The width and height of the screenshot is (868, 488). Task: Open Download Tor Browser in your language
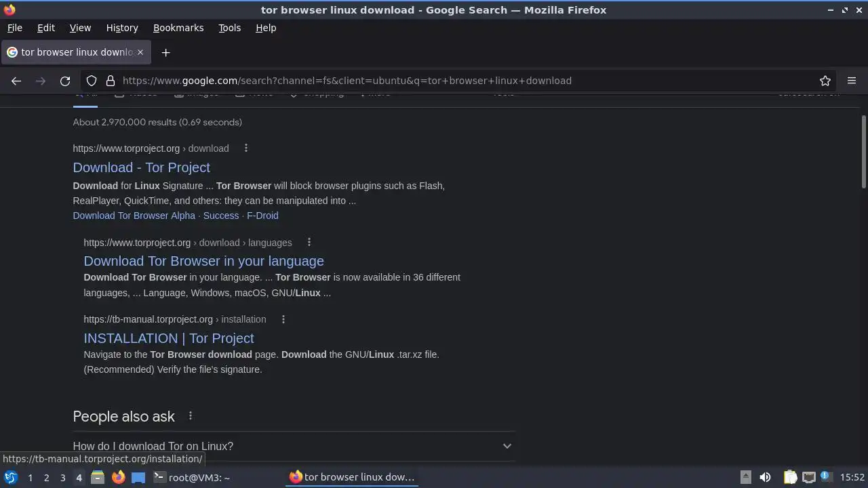tap(203, 261)
